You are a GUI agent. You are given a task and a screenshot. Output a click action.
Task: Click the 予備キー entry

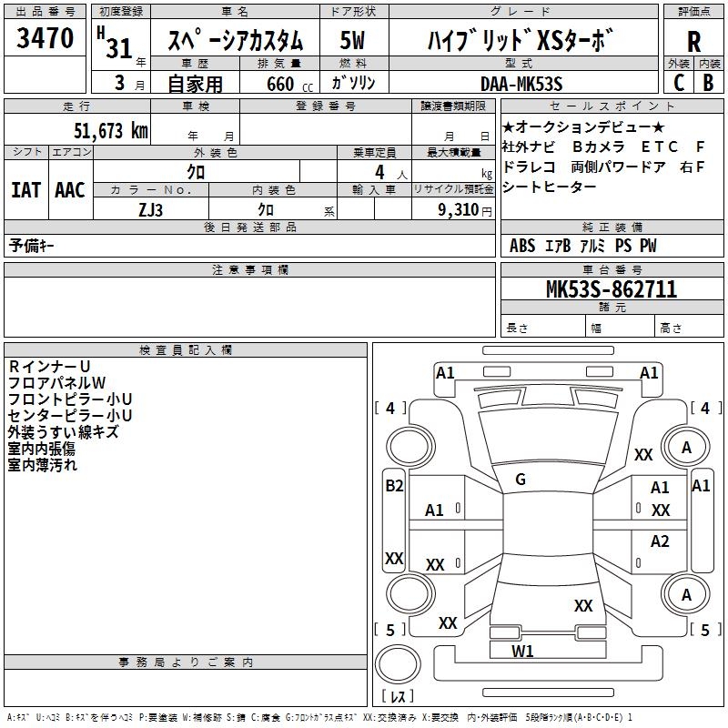click(x=33, y=246)
